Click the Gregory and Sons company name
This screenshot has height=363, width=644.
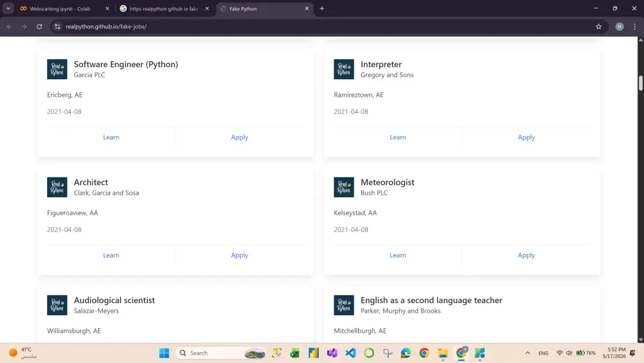(x=387, y=75)
